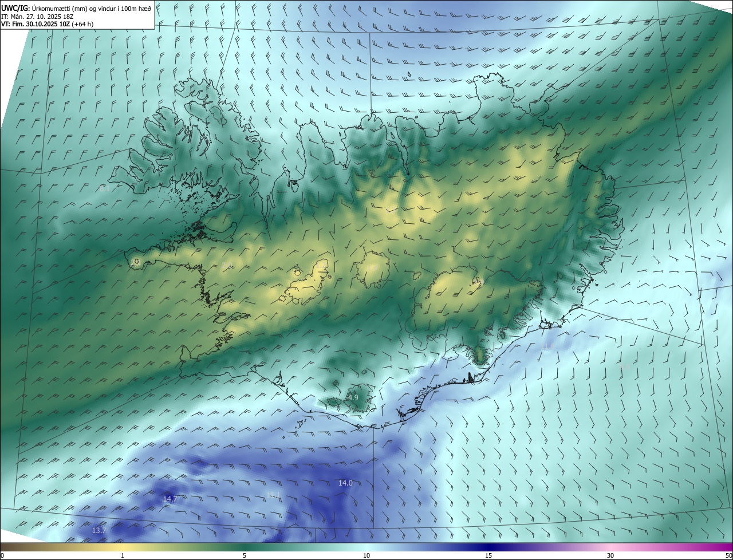Click the 14.0 value label on the map
The image size is (733, 560).
[x=345, y=483]
